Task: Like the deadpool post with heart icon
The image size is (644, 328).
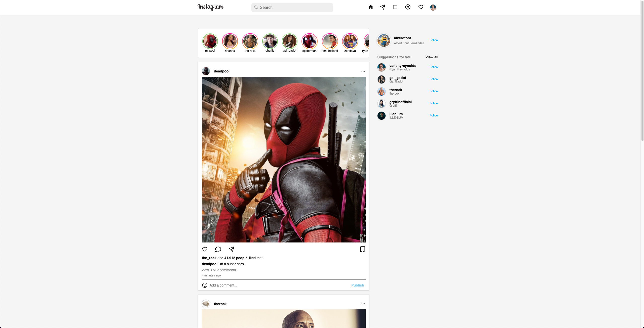Action: coord(205,249)
